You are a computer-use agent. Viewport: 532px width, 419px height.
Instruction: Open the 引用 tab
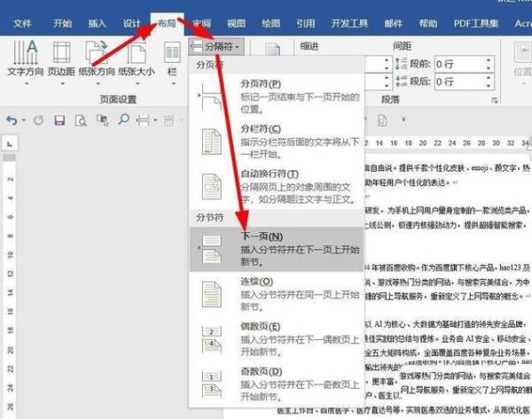305,23
